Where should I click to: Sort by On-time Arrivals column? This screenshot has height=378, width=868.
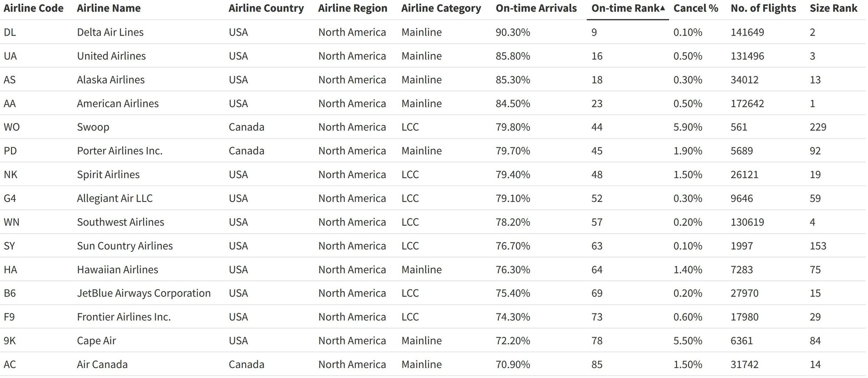(536, 8)
